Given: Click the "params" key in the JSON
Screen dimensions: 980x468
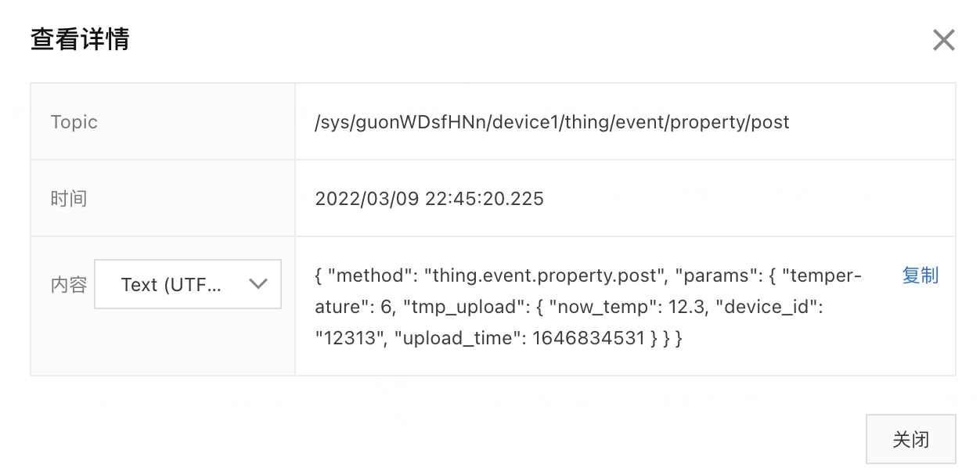Looking at the screenshot, I should (x=714, y=276).
